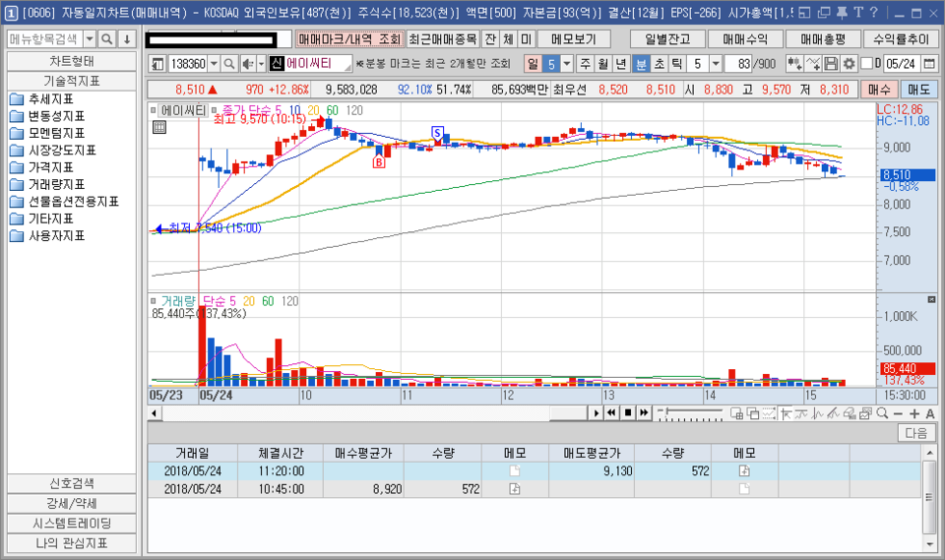Open chart settings gear icon
The height and width of the screenshot is (560, 945).
[849, 63]
